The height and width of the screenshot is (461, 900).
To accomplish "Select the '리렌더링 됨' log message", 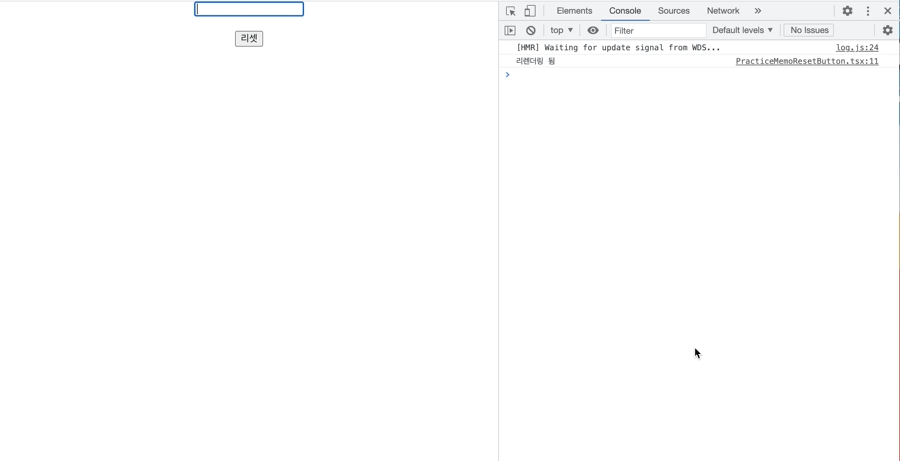I will [x=536, y=61].
